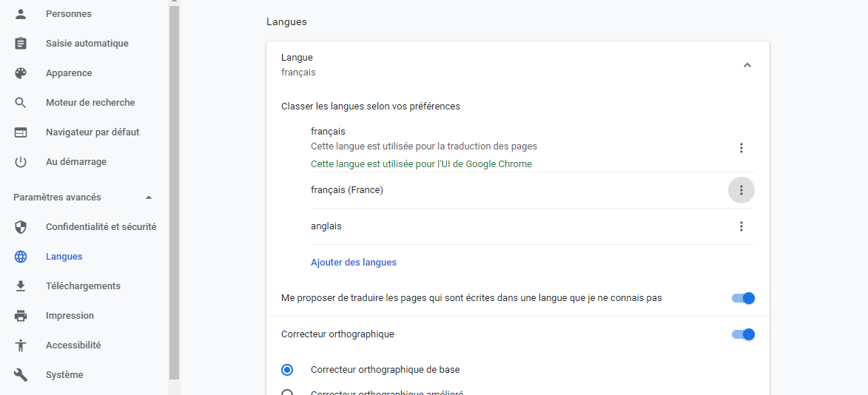Toggle the page translation offer switch

[x=743, y=298]
